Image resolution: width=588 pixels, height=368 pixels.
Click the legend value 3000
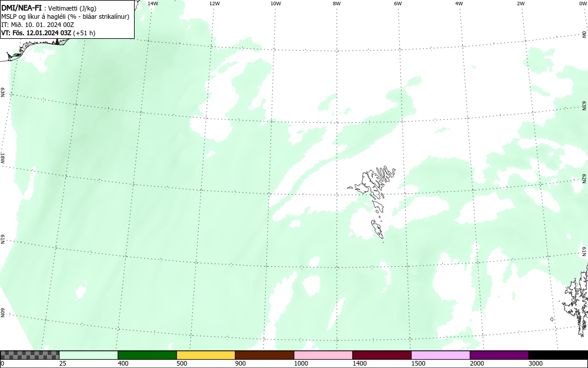click(x=536, y=363)
